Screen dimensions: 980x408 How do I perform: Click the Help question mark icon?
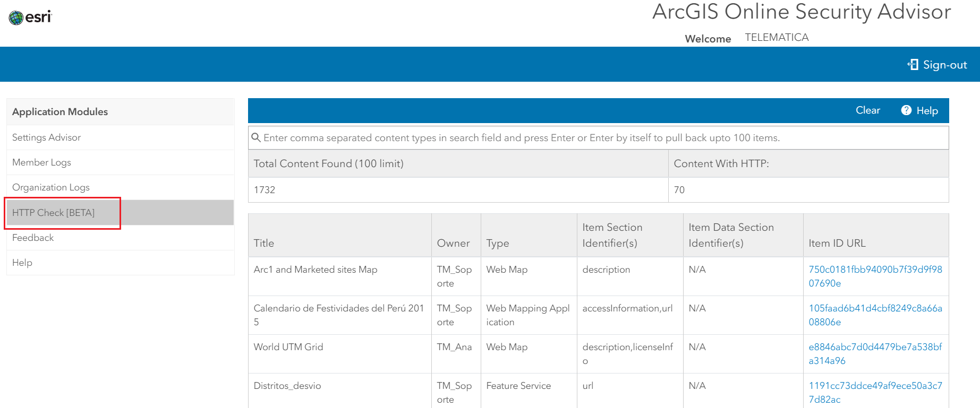(x=906, y=110)
